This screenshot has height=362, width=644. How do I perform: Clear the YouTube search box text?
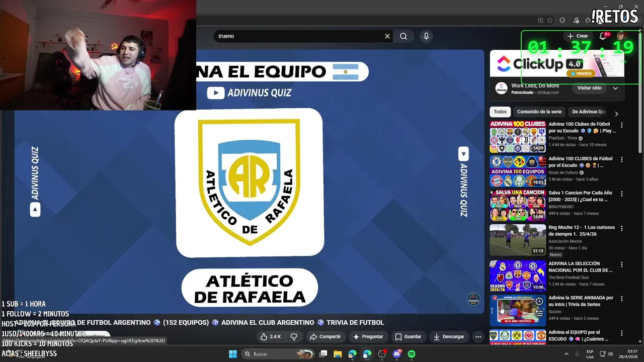click(x=387, y=36)
